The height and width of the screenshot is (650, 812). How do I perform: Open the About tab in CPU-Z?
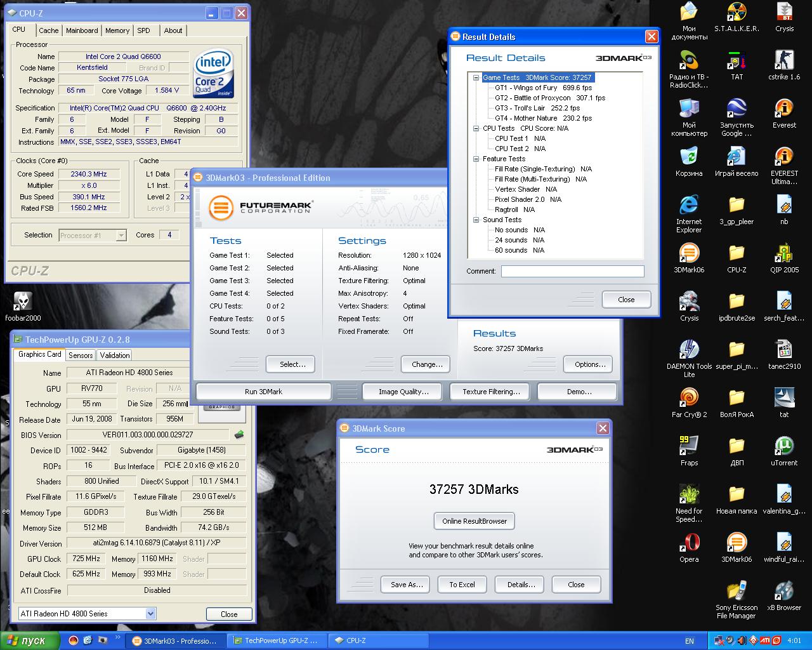173,30
